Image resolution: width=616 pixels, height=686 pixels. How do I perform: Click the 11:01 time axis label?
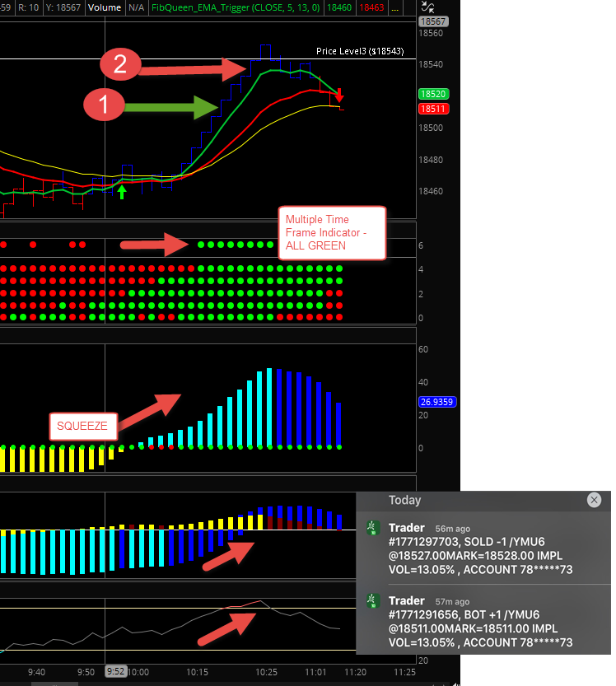pyautogui.click(x=315, y=672)
